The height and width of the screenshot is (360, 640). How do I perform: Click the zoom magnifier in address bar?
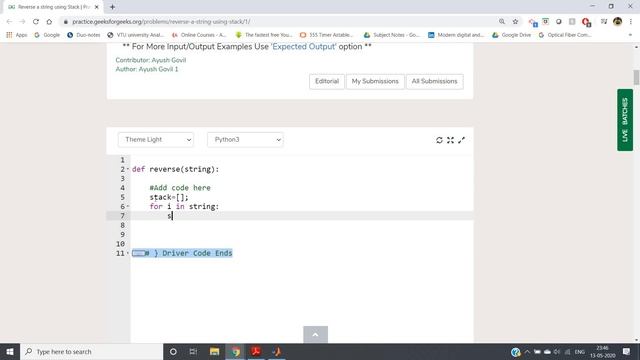pyautogui.click(x=502, y=22)
